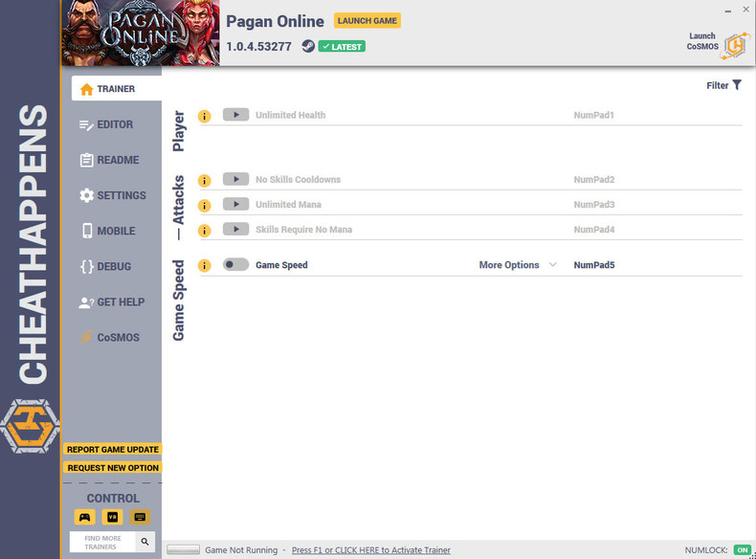Open the MOBILE tab
The height and width of the screenshot is (559, 756).
point(108,231)
